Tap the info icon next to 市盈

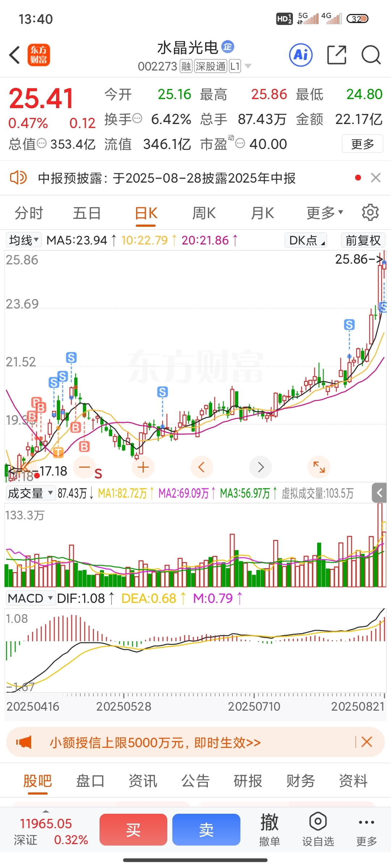pyautogui.click(x=240, y=143)
